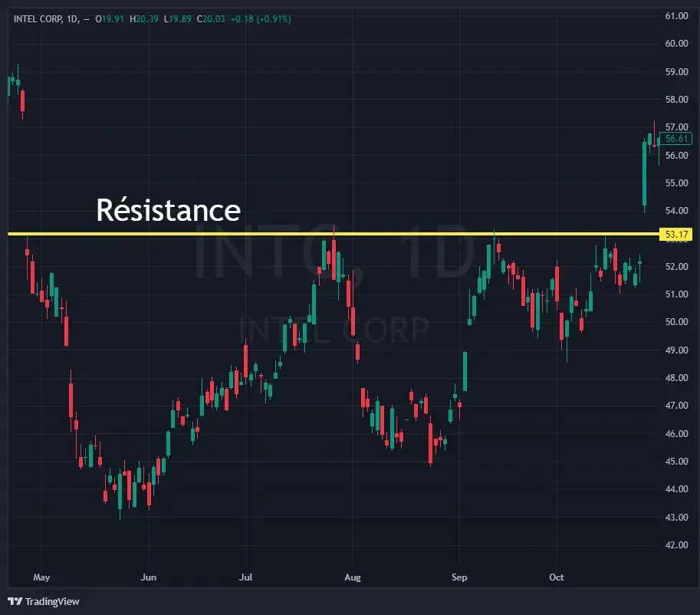
Task: Click the 48.00 price axis label
Action: [x=676, y=378]
